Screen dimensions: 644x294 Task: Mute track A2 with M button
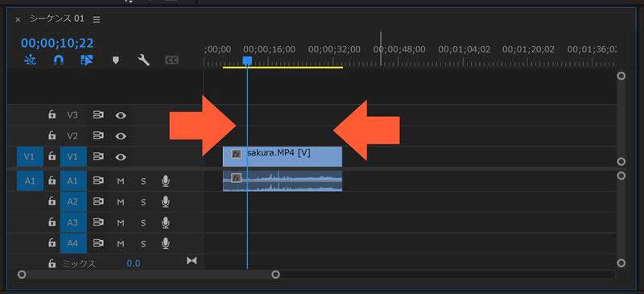[x=121, y=202]
